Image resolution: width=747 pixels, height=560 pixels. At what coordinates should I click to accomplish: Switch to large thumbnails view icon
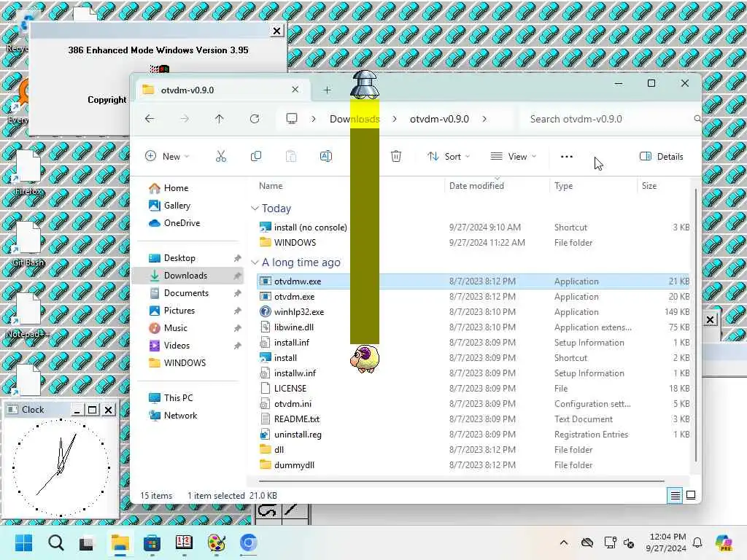pyautogui.click(x=691, y=495)
